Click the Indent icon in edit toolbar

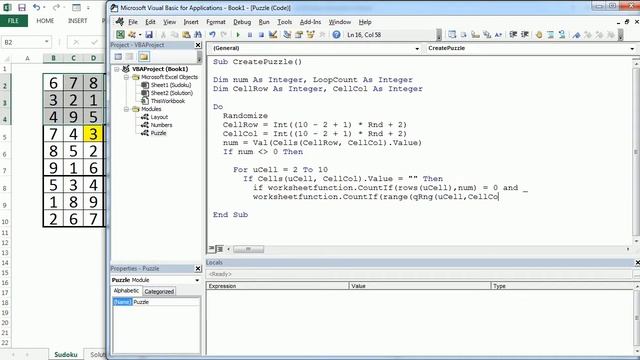(x=513, y=35)
